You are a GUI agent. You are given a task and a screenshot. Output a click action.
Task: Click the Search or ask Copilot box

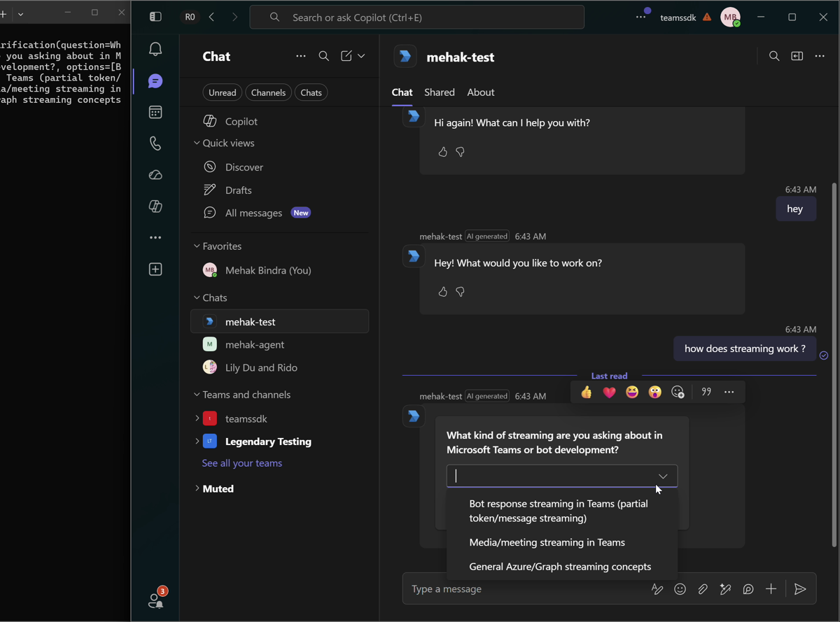tap(417, 17)
